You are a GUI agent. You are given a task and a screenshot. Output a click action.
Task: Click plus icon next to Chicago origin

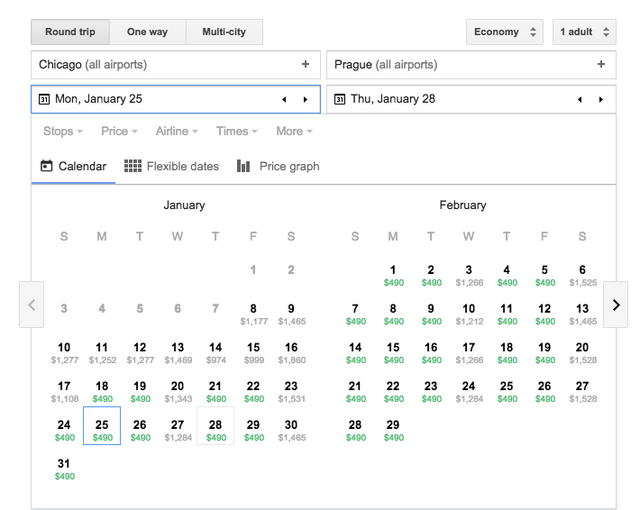305,65
